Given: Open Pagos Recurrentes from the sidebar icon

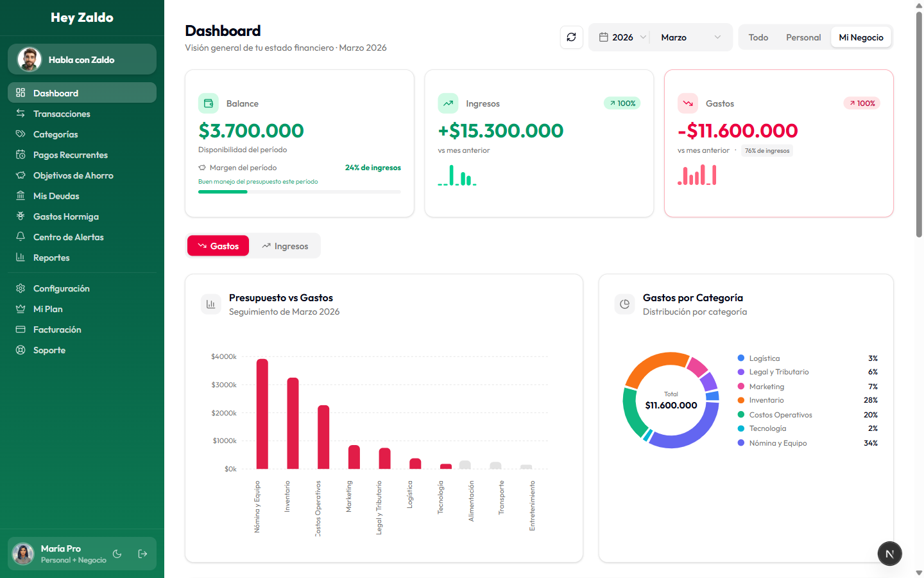Looking at the screenshot, I should (21, 155).
